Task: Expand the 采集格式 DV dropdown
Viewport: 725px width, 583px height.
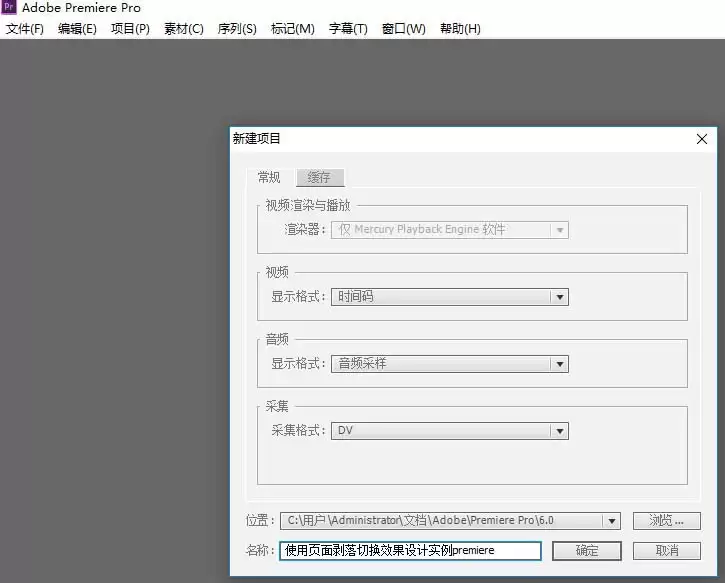Action: tap(560, 431)
